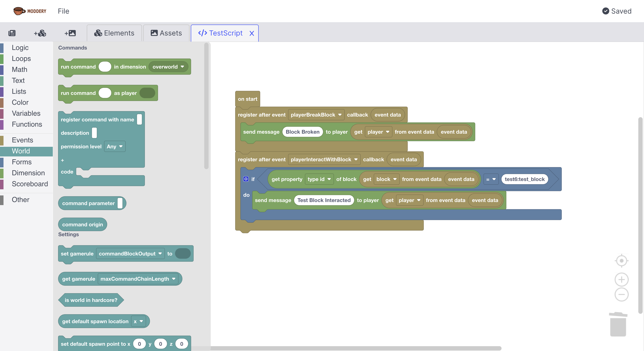Select the Scoreboard toolbox category
Screen dimensions: 644x351
[30, 184]
